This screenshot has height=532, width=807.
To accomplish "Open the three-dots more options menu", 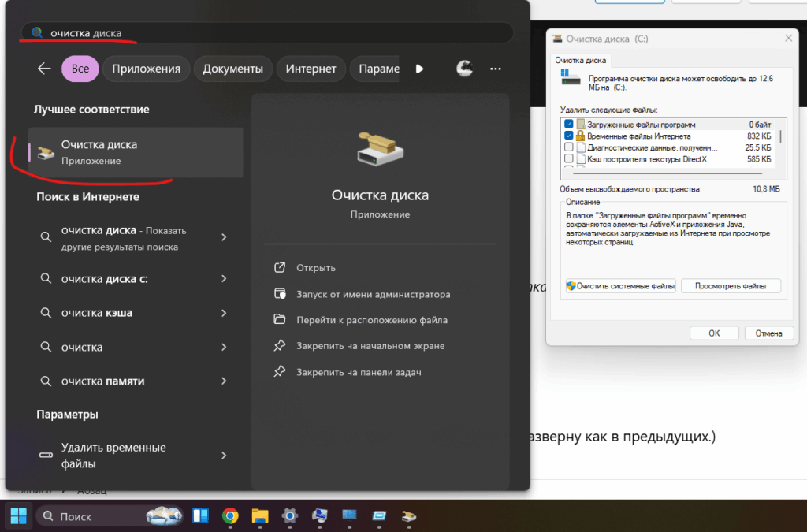I will pos(496,69).
